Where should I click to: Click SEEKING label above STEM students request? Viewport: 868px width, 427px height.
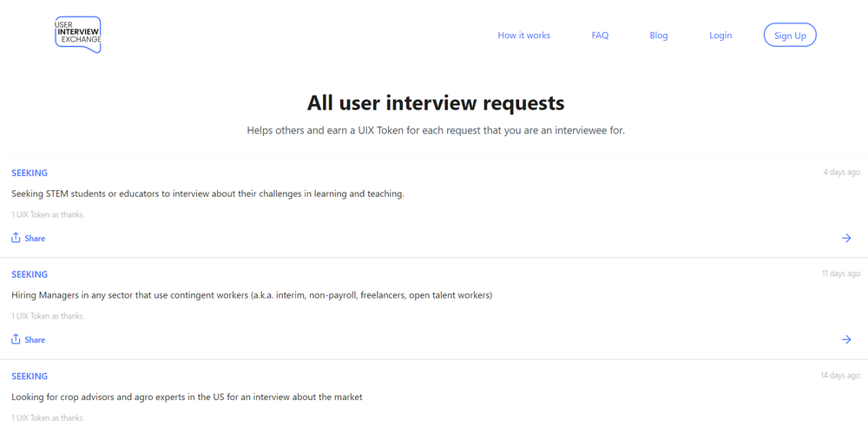[30, 173]
